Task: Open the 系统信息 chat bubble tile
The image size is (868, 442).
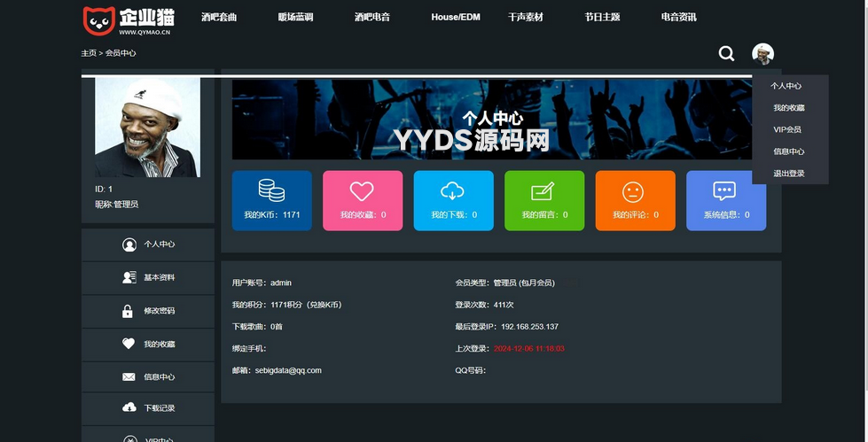Action: click(725, 200)
